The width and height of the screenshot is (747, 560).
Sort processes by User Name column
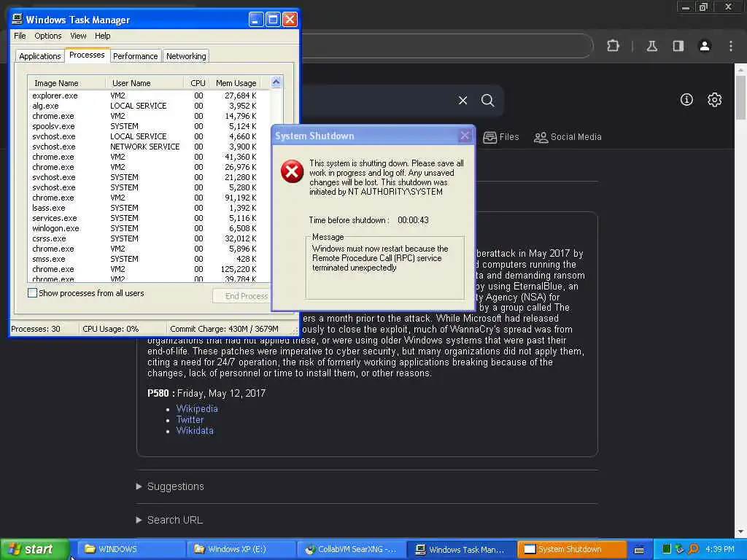[144, 83]
